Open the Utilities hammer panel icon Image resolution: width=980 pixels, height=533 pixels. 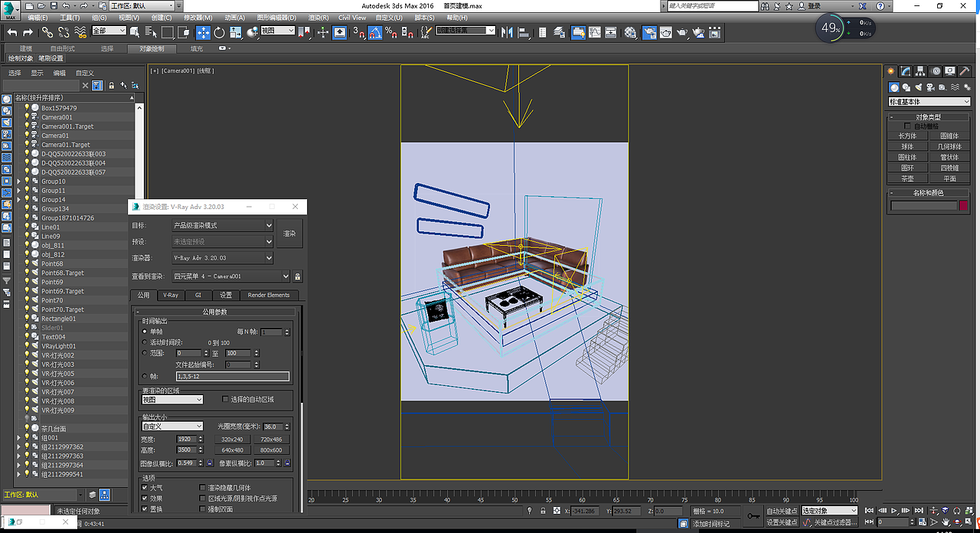click(965, 70)
